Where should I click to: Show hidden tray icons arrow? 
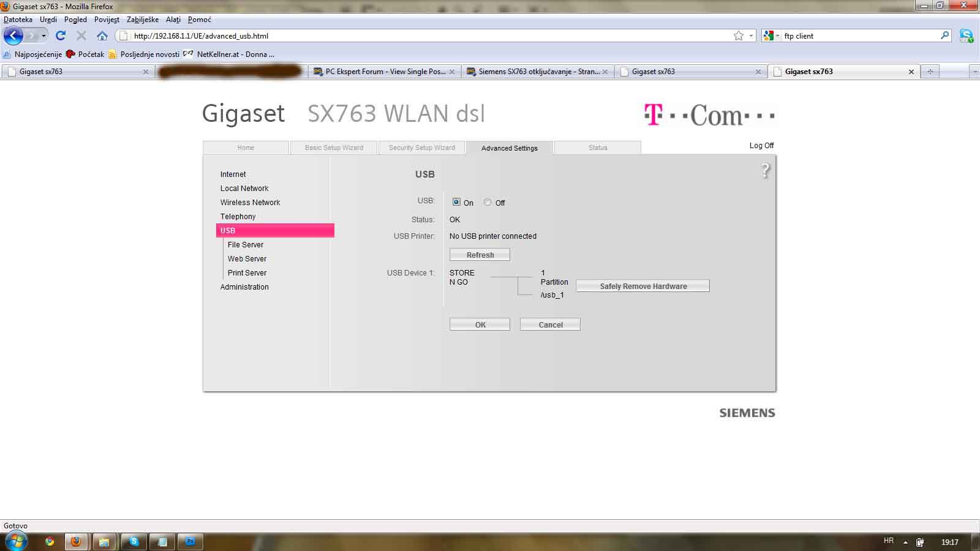[x=905, y=542]
